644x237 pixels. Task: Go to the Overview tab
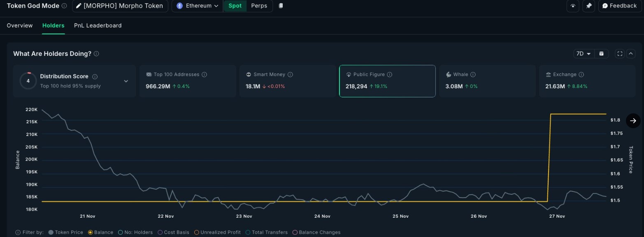pyautogui.click(x=20, y=25)
